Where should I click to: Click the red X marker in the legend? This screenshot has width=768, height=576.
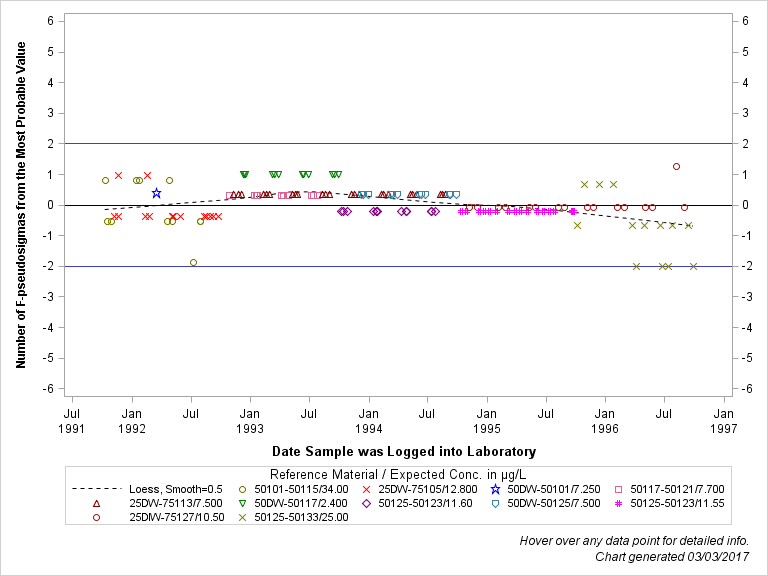366,489
